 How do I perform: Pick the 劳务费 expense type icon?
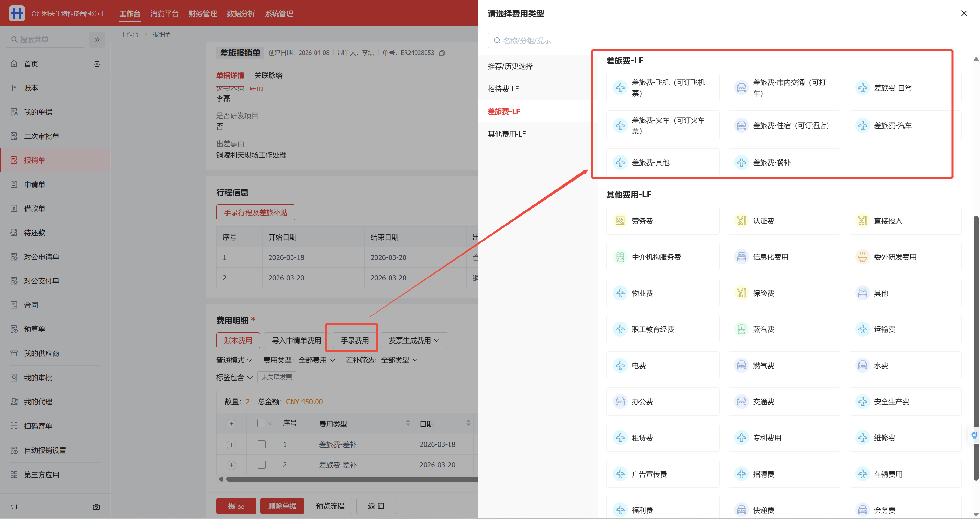(620, 221)
